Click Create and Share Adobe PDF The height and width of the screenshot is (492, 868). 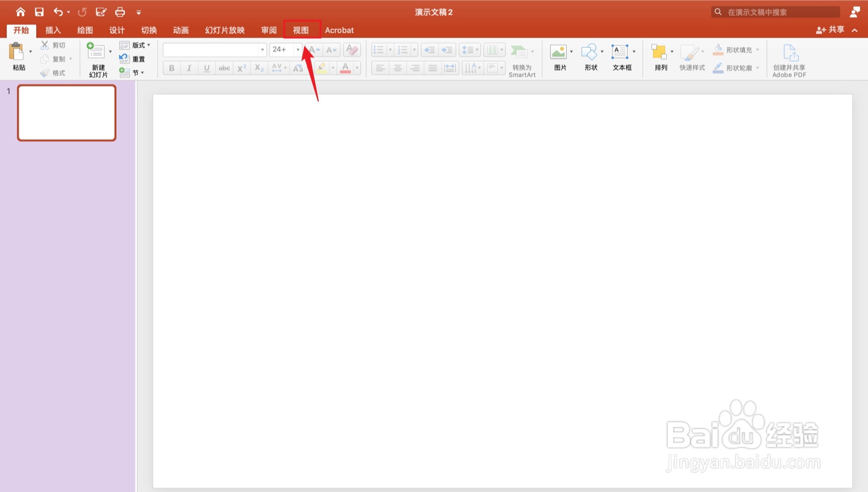click(x=789, y=61)
